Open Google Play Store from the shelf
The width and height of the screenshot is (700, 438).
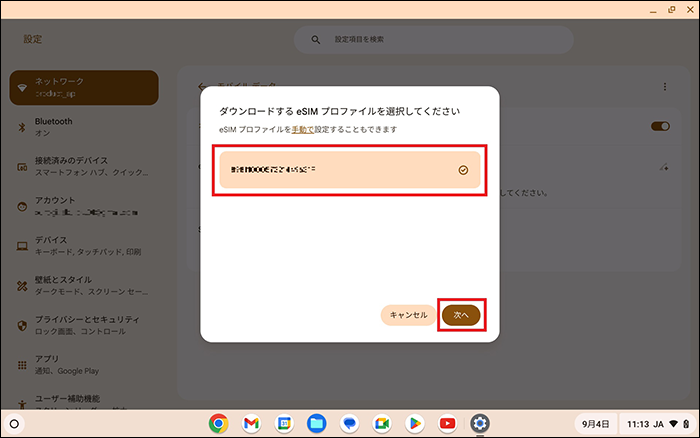[x=414, y=423]
